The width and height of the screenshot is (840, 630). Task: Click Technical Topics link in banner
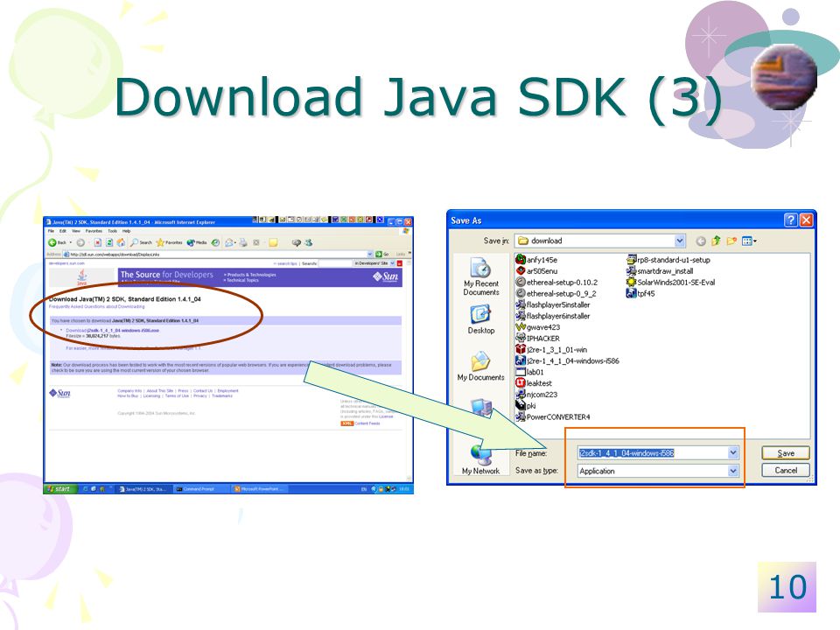(241, 280)
